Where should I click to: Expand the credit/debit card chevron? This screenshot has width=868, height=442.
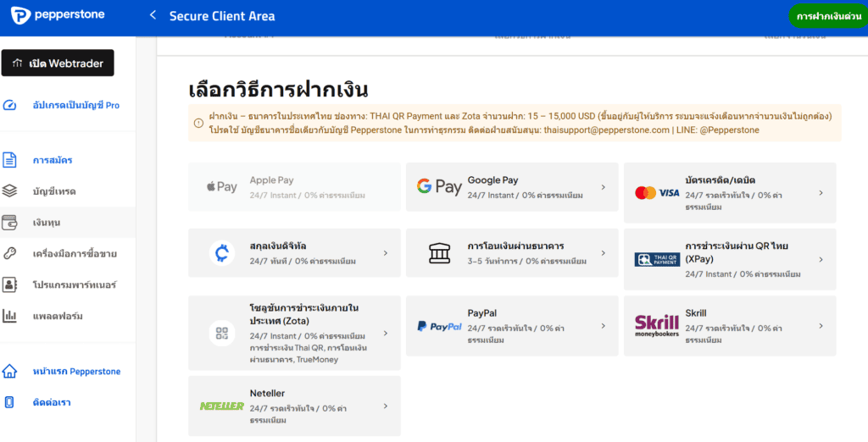(821, 193)
